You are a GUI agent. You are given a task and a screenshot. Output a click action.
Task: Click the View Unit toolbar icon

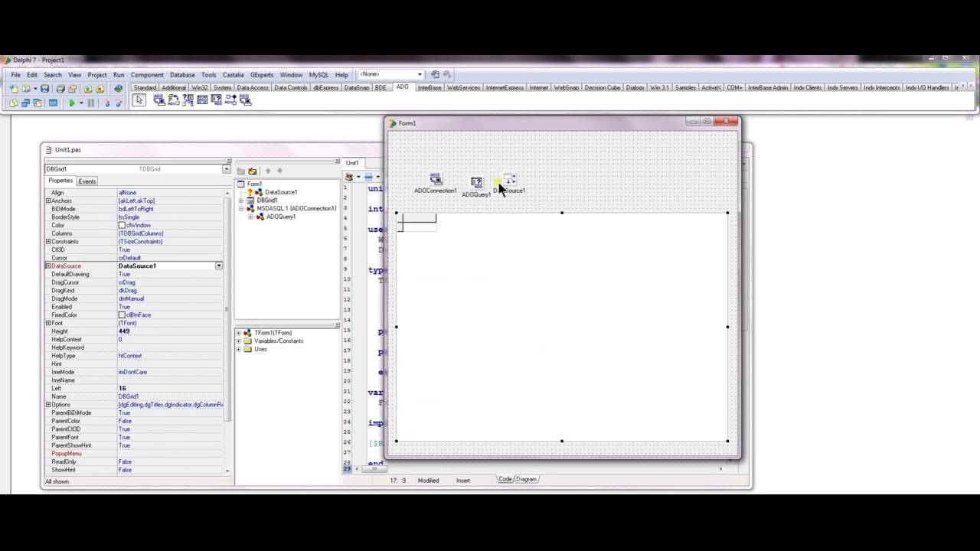coord(14,103)
